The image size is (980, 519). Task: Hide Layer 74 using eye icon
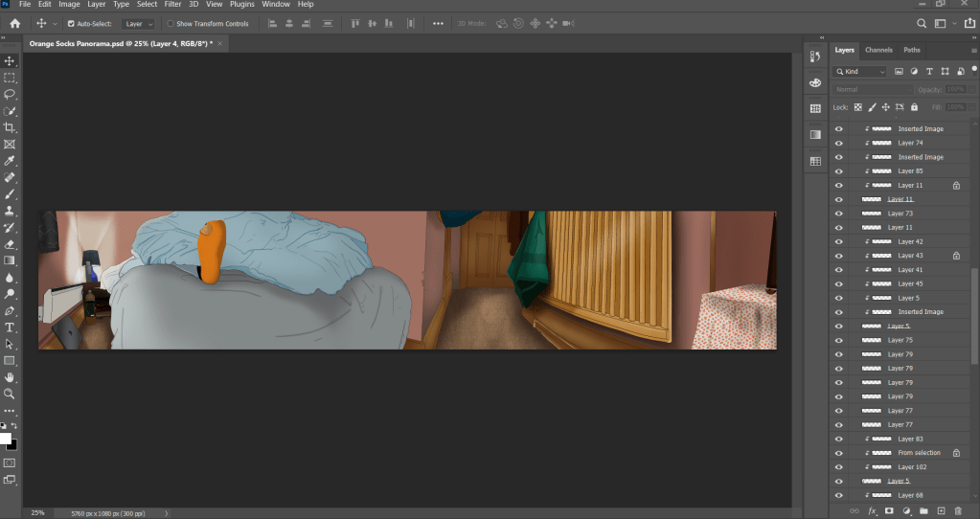(839, 143)
